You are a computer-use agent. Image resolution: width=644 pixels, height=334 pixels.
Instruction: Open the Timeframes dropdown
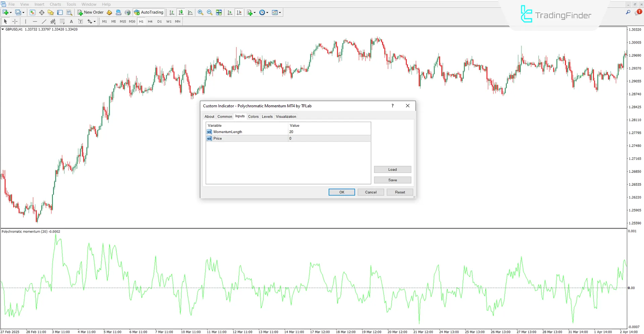click(x=264, y=12)
